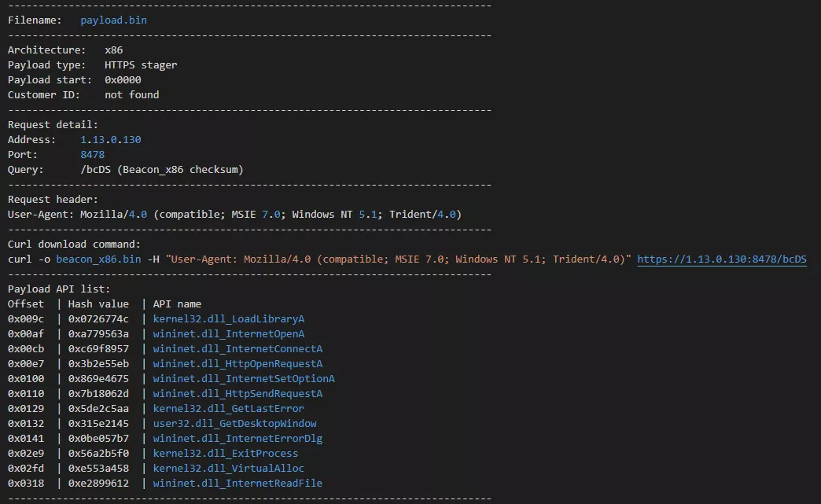Image resolution: width=821 pixels, height=504 pixels.
Task: Click the 'Curl download command:' heading
Action: click(75, 245)
